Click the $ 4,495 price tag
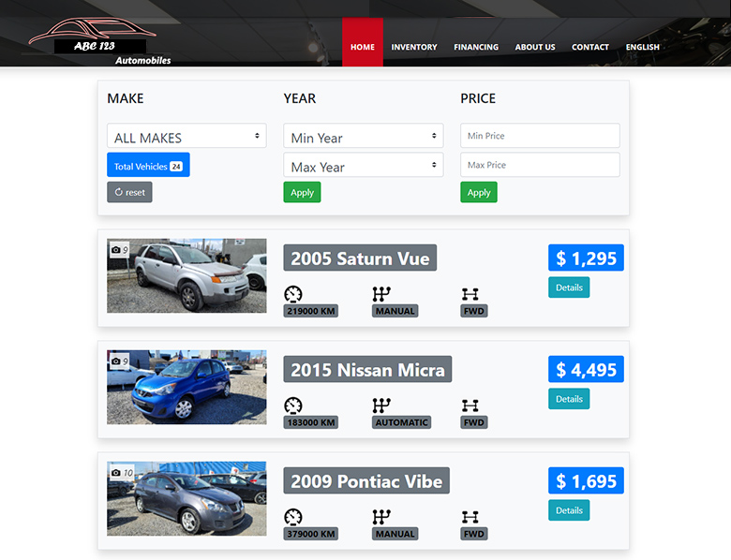The image size is (731, 560). [x=586, y=369]
